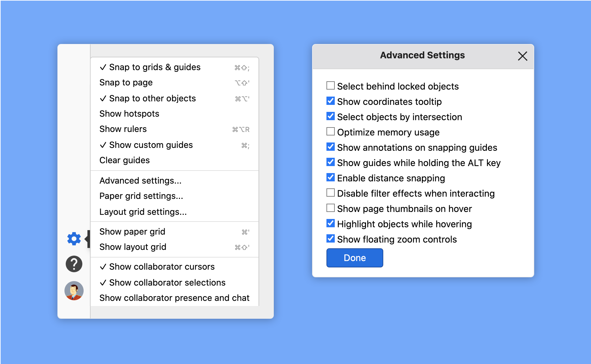Viewport: 591px width, 364px height.
Task: Uncheck Show floating zoom controls
Action: [331, 238]
